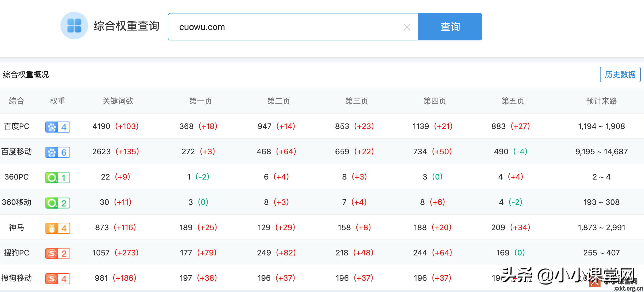Click the 神马 orange weight badge showing 4

tap(57, 228)
